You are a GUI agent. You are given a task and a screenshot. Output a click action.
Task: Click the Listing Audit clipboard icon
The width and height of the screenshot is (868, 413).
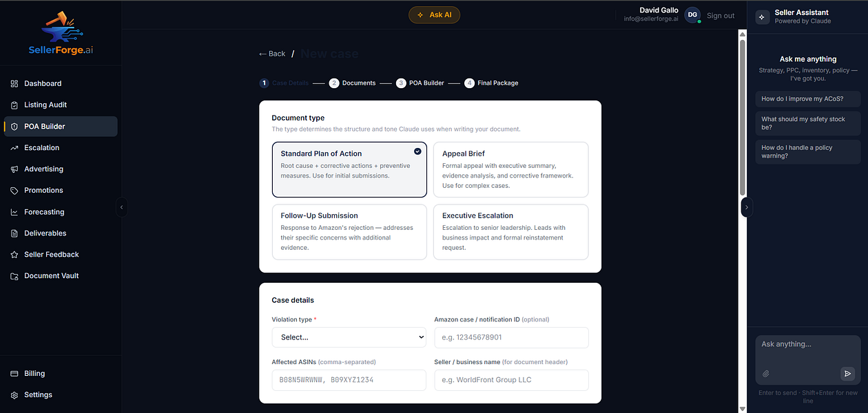pos(14,105)
